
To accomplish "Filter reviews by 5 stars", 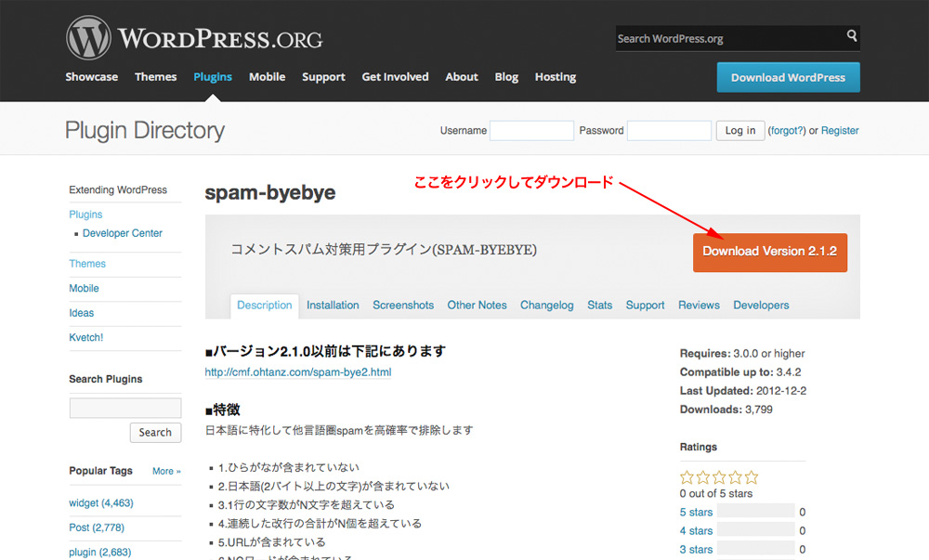I will (696, 512).
